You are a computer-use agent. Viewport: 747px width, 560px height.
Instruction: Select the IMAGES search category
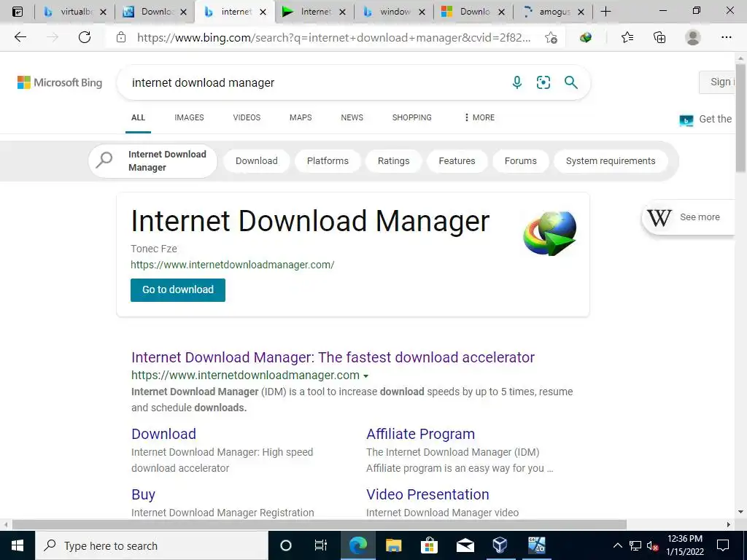click(x=189, y=117)
